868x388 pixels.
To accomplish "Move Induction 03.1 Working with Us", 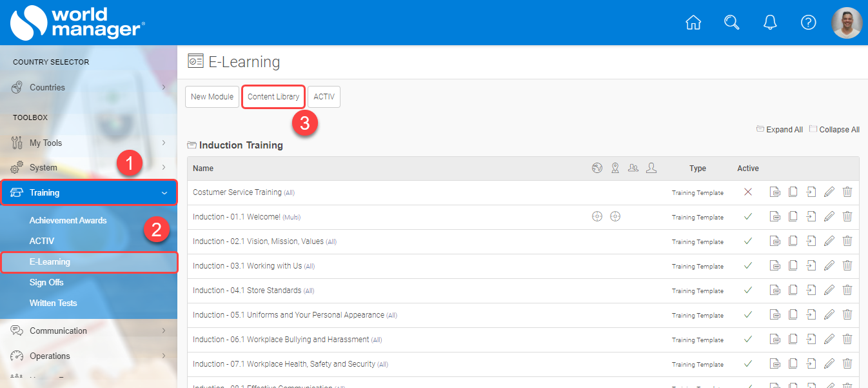I will pos(811,265).
